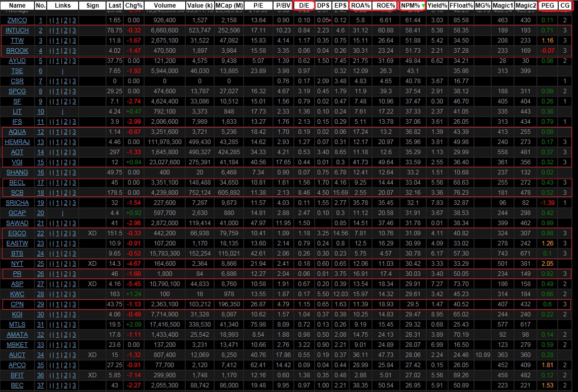Viewport: 578px width, 392px height.
Task: Sort by Yield% column header
Action: 437,6
